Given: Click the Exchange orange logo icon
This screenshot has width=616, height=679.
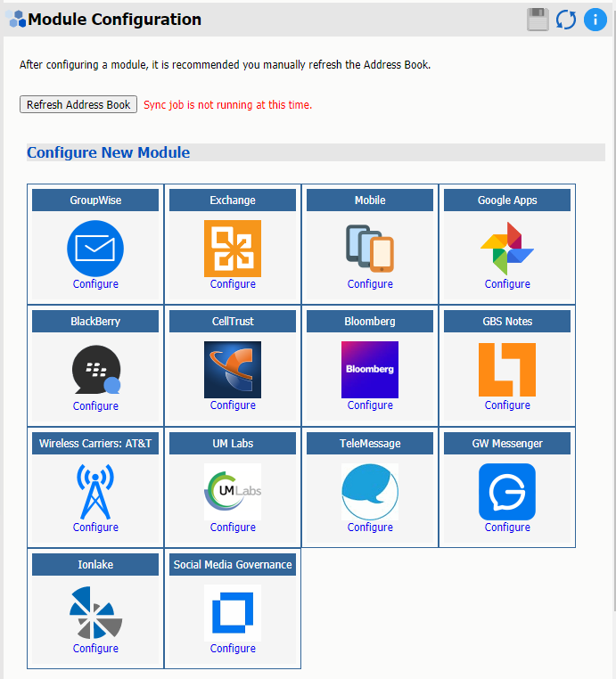Looking at the screenshot, I should 233,249.
